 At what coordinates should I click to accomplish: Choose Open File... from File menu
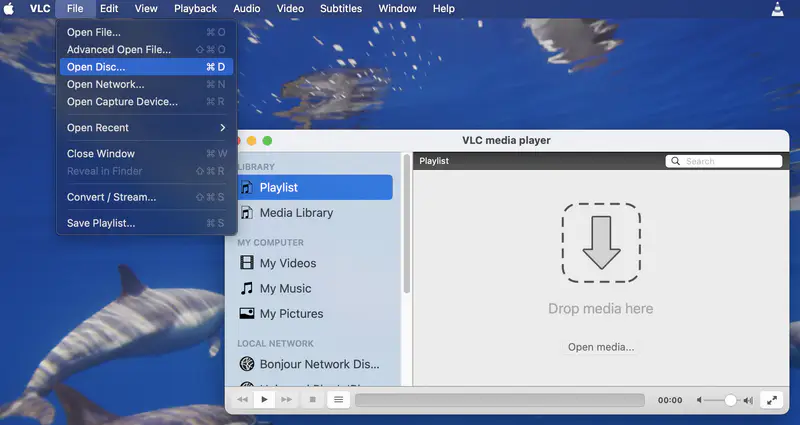(146, 32)
